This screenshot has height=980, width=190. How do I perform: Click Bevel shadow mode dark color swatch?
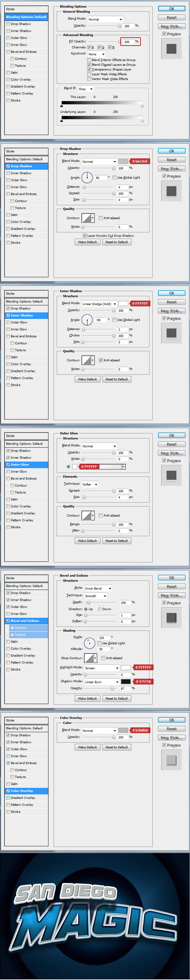point(126,681)
